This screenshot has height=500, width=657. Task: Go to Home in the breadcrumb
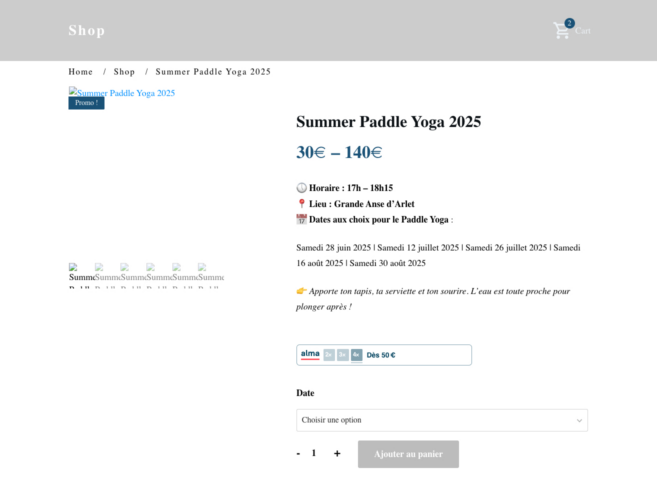80,72
